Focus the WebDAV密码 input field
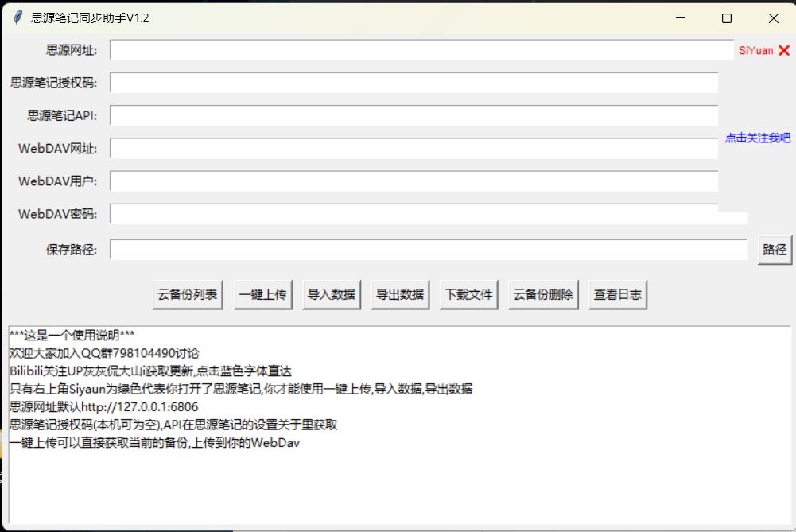The width and height of the screenshot is (796, 532). click(x=429, y=214)
